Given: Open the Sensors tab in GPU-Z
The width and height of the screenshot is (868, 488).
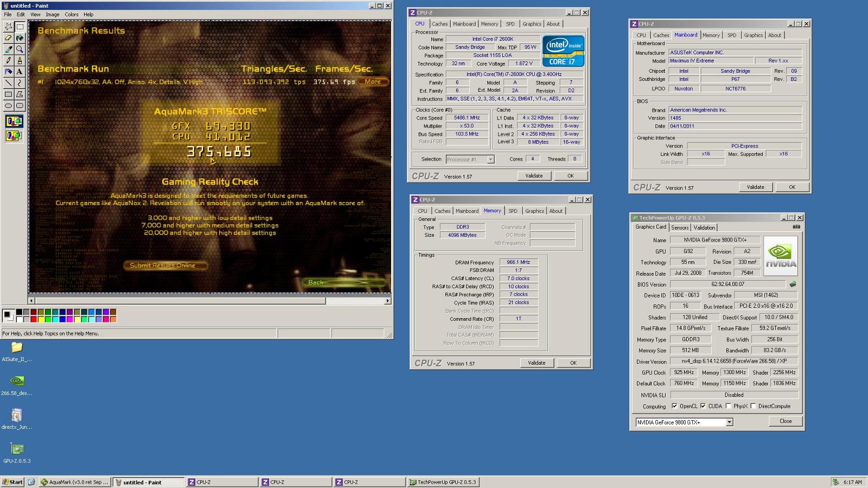Looking at the screenshot, I should [680, 227].
